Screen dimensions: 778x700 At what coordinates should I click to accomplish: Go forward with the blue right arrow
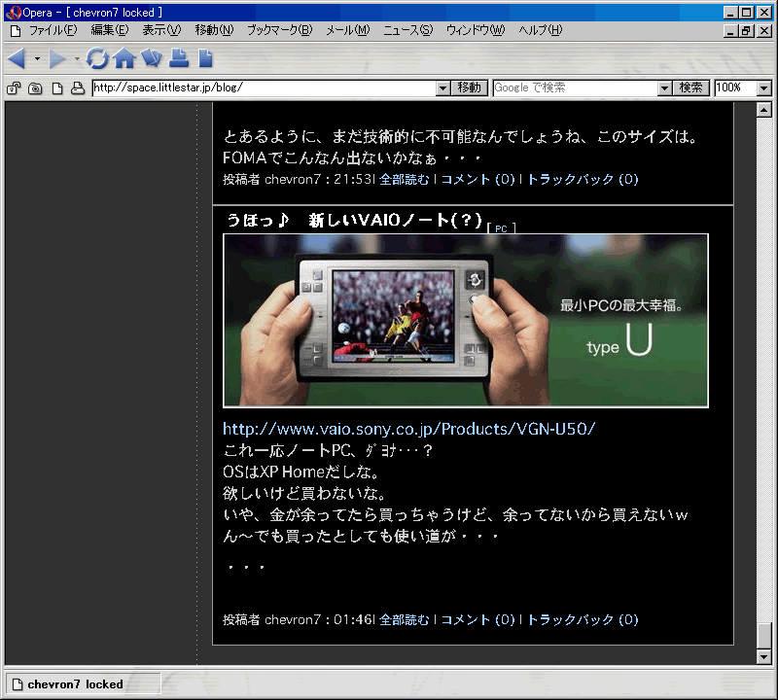[x=56, y=58]
